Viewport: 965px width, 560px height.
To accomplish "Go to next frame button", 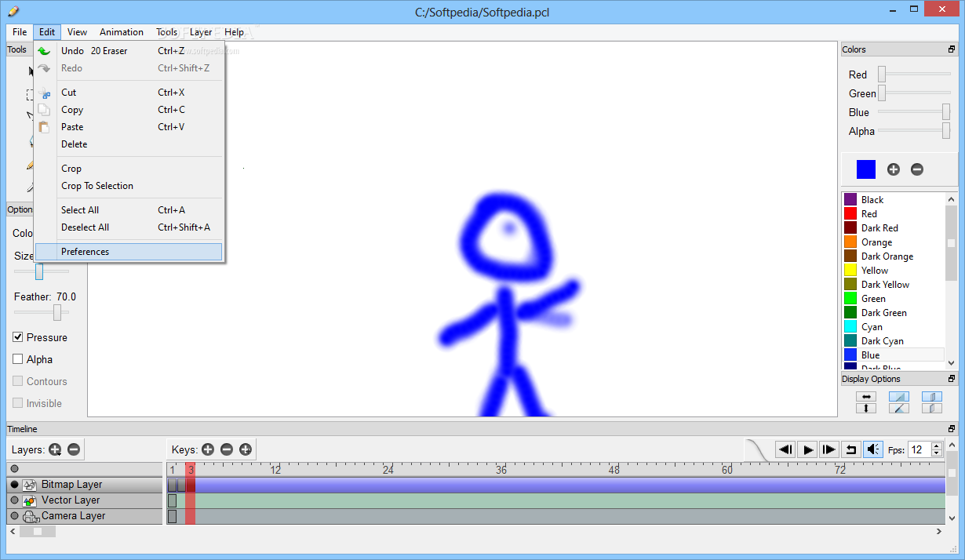I will coord(829,449).
